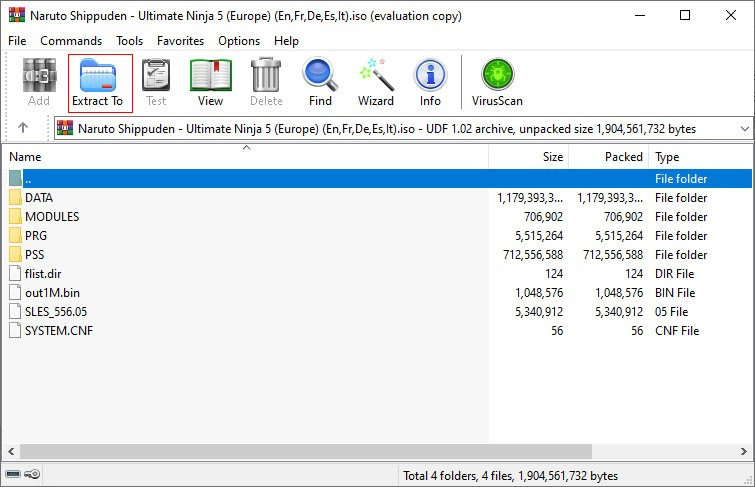The height and width of the screenshot is (487, 755).
Task: Select the DATA folder name
Action: click(x=39, y=197)
